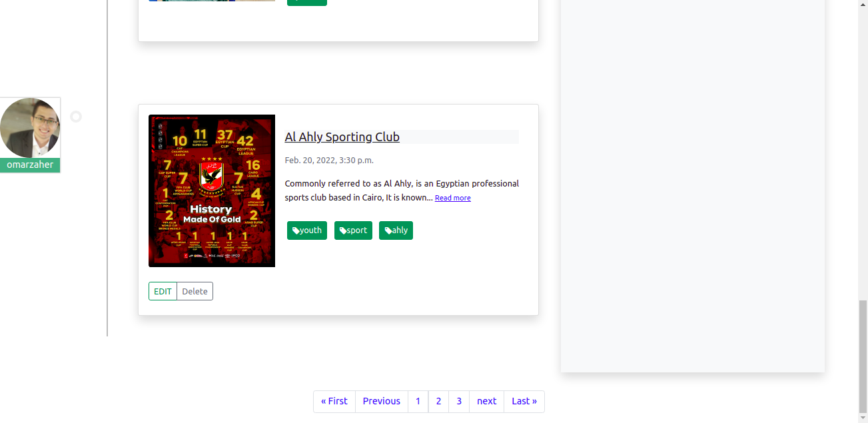Go to the « First page

pos(334,401)
